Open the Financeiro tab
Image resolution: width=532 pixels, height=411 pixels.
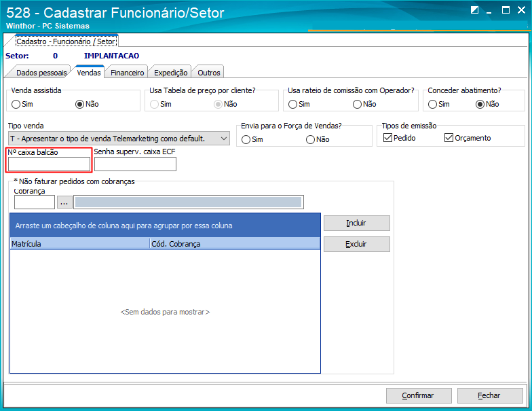pyautogui.click(x=128, y=73)
